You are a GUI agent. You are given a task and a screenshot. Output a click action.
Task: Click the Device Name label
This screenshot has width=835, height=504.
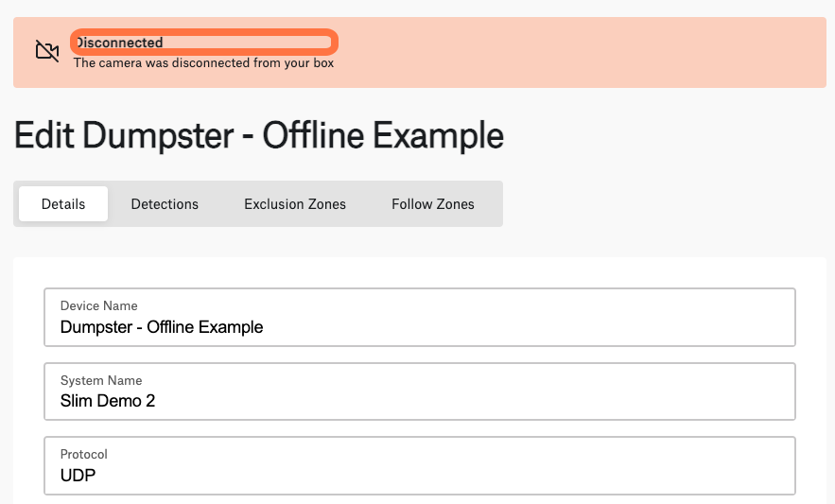point(99,305)
